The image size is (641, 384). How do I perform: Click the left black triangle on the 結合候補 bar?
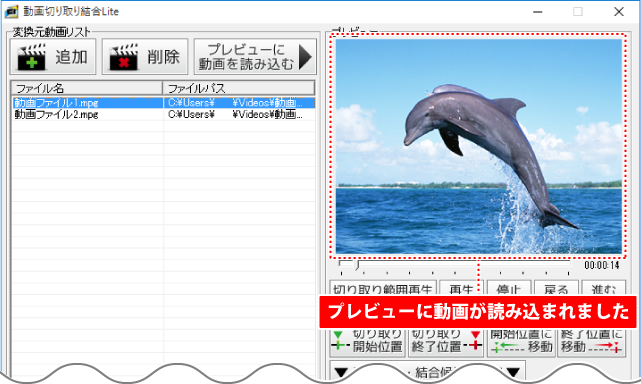341,372
